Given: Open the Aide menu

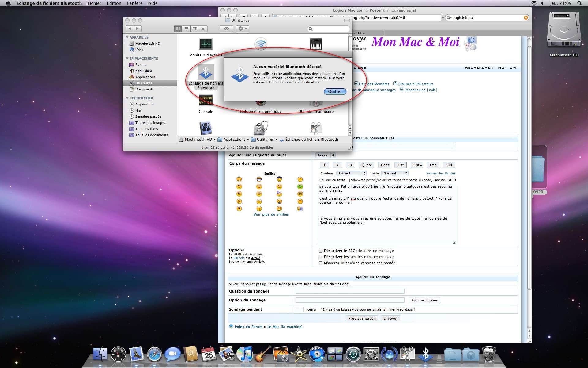Looking at the screenshot, I should point(153,3).
